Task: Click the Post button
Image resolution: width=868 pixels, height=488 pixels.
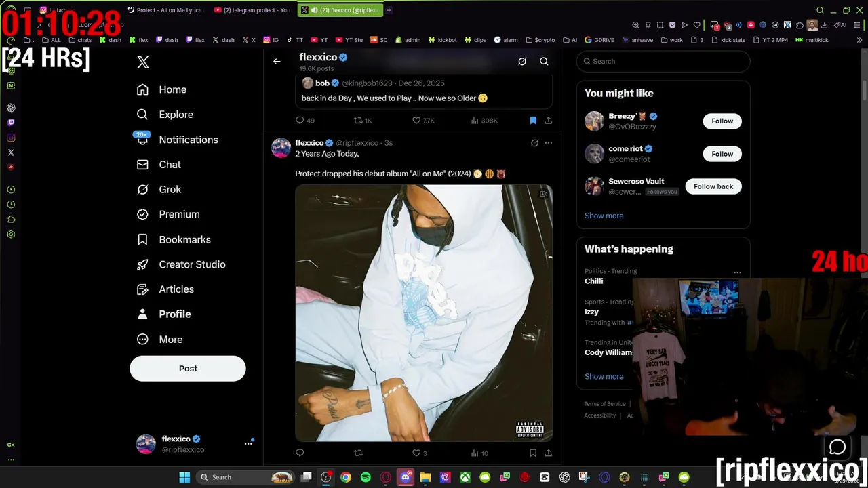Action: point(188,369)
